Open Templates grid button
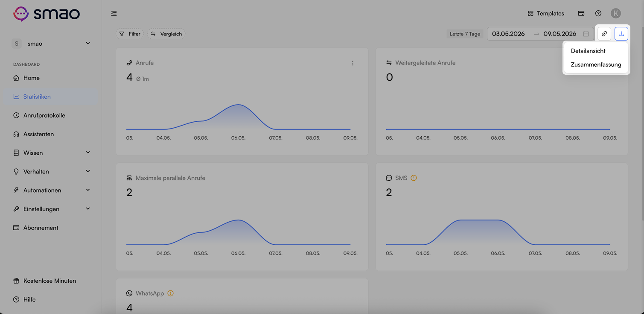 (x=546, y=14)
